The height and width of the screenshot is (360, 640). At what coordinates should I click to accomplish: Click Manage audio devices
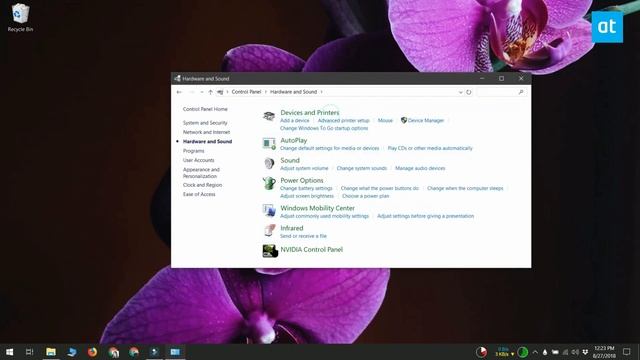tap(420, 169)
